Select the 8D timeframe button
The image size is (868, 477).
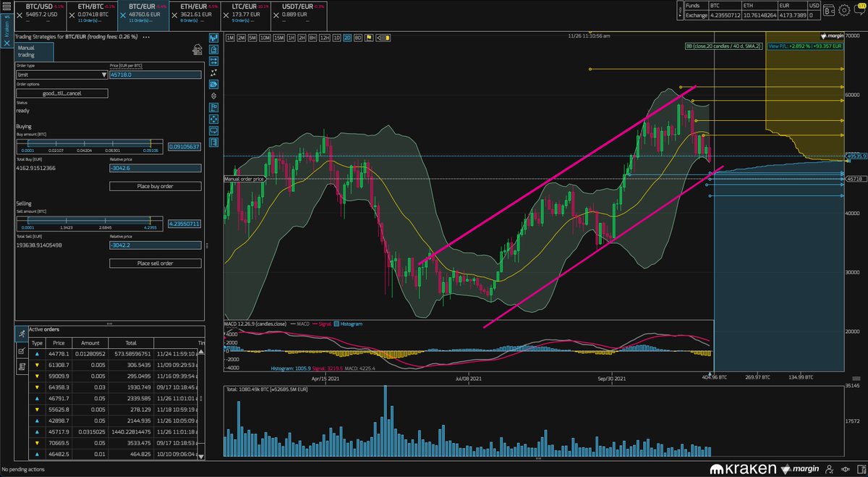point(358,37)
